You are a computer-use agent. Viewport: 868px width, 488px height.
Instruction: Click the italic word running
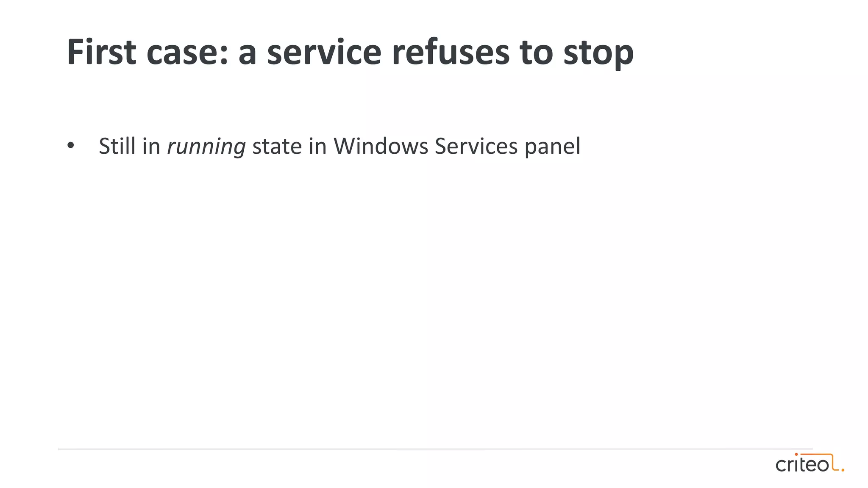[x=206, y=147]
